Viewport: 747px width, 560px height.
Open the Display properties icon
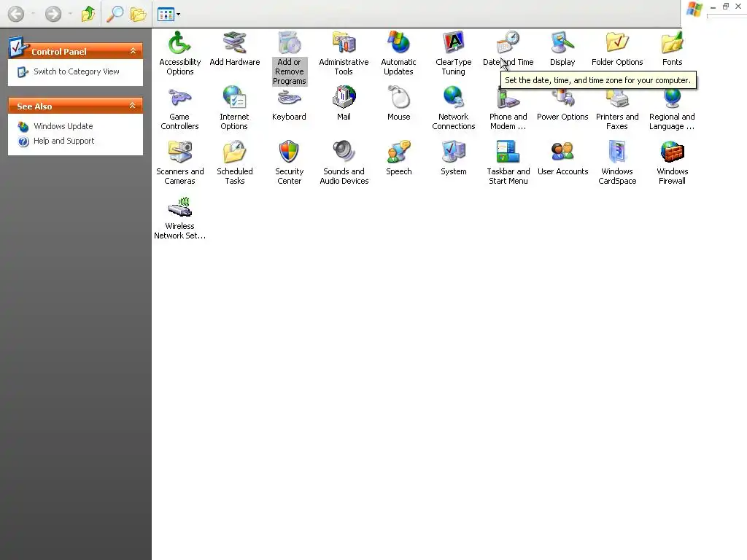click(562, 49)
